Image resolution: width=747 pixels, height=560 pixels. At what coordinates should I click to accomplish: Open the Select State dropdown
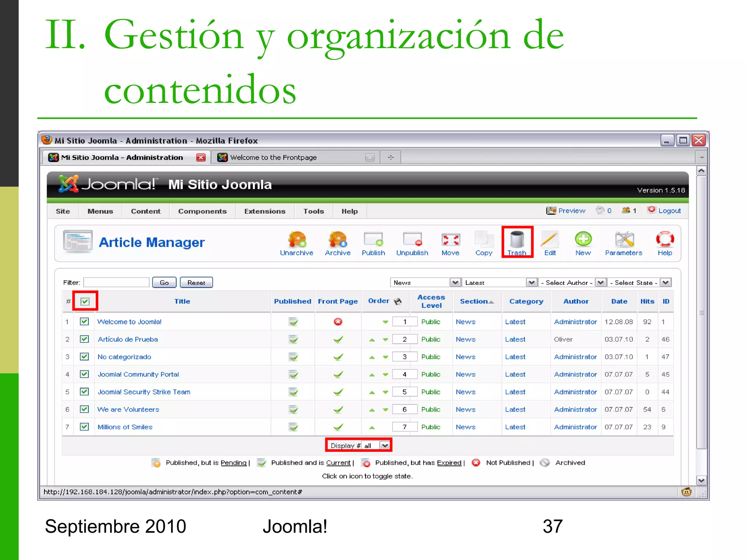[639, 283]
